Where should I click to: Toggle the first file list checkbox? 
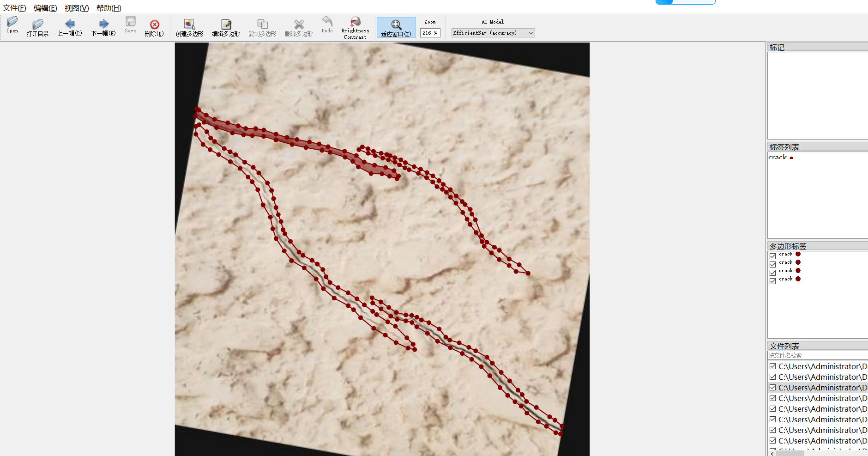[772, 366]
